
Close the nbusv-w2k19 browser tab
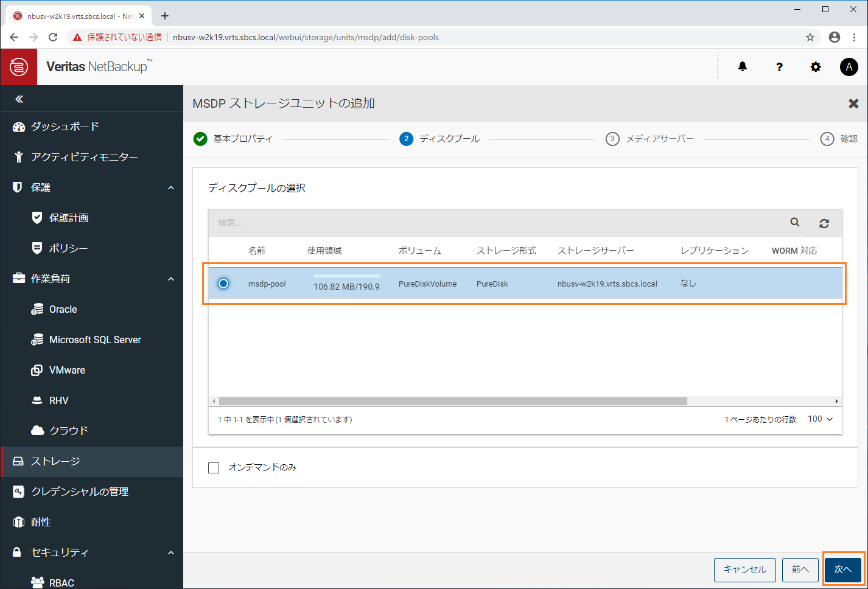pyautogui.click(x=142, y=16)
